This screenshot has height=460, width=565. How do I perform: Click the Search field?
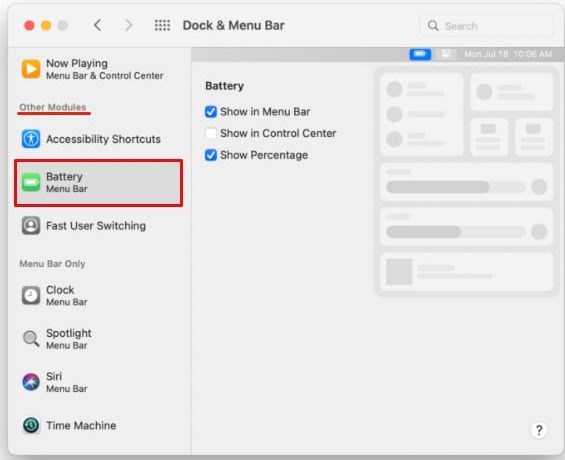point(487,26)
